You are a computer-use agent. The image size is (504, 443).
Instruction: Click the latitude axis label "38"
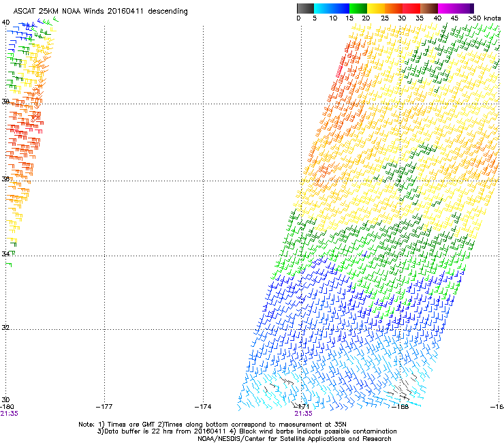5,102
